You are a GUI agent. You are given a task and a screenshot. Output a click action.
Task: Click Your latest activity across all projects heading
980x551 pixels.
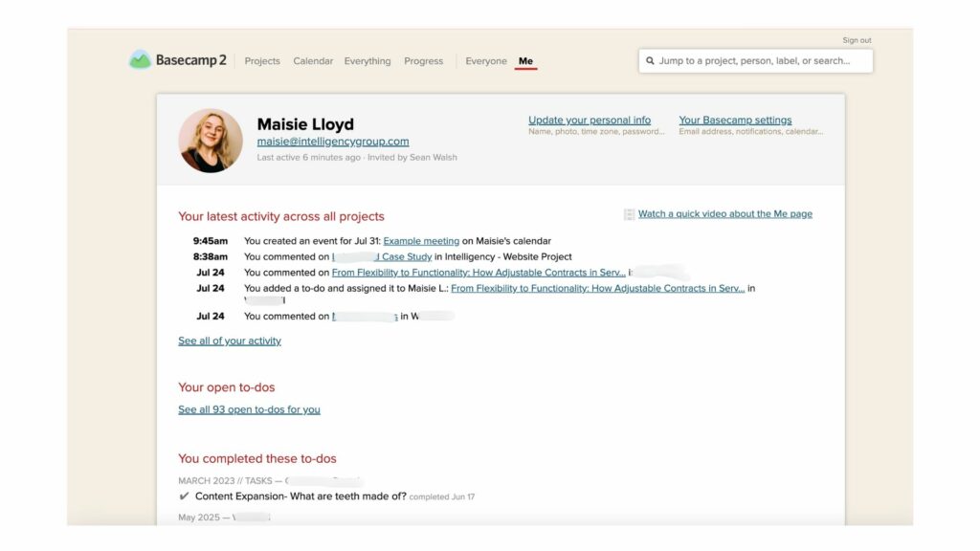pos(281,216)
